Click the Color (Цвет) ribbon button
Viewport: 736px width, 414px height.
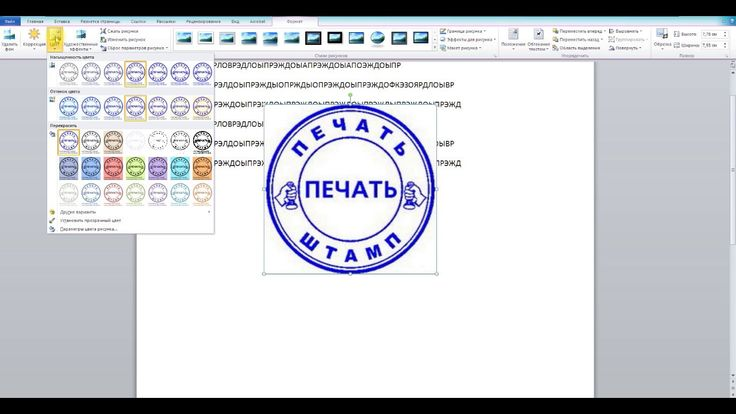click(55, 39)
